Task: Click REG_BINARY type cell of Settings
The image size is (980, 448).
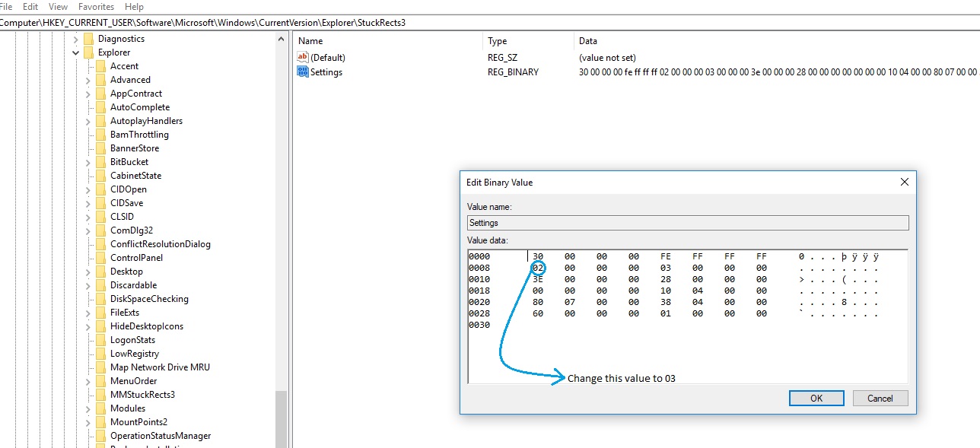Action: [x=513, y=72]
